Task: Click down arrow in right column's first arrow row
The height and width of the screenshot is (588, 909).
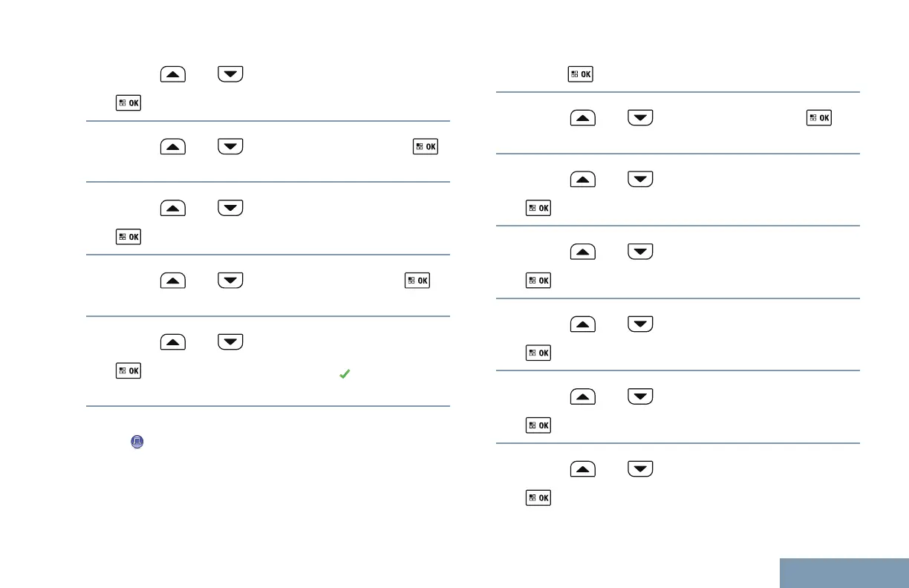Action: (x=640, y=117)
